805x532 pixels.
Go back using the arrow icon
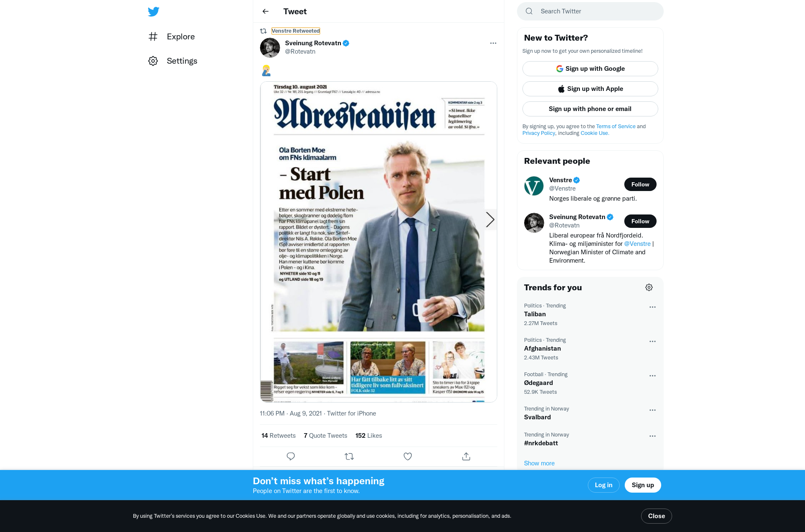coord(265,11)
